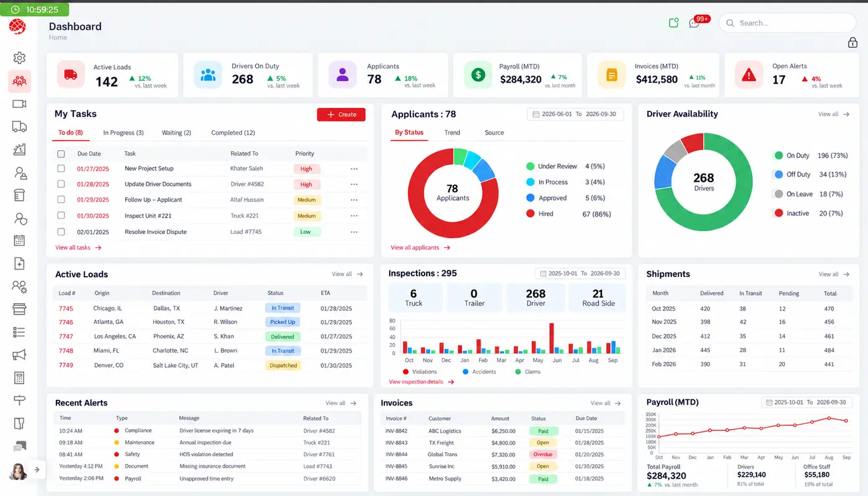Image resolution: width=868 pixels, height=496 pixels.
Task: Click the red globe app logo
Action: tap(17, 27)
